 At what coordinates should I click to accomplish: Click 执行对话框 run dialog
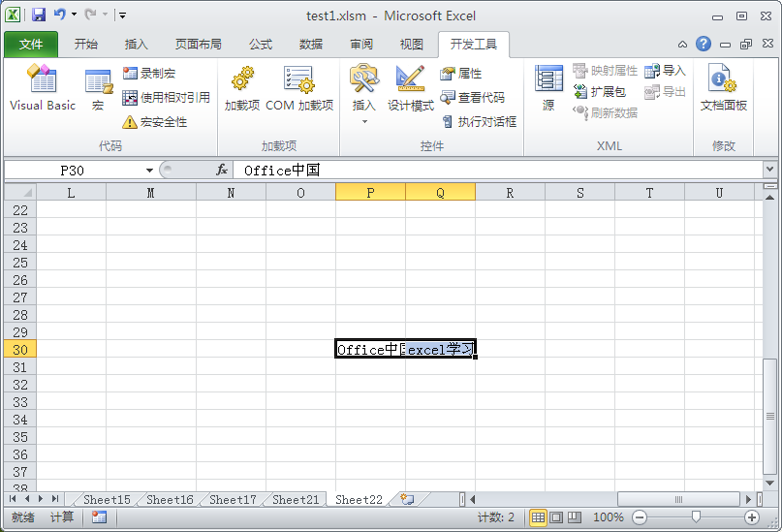pos(480,122)
